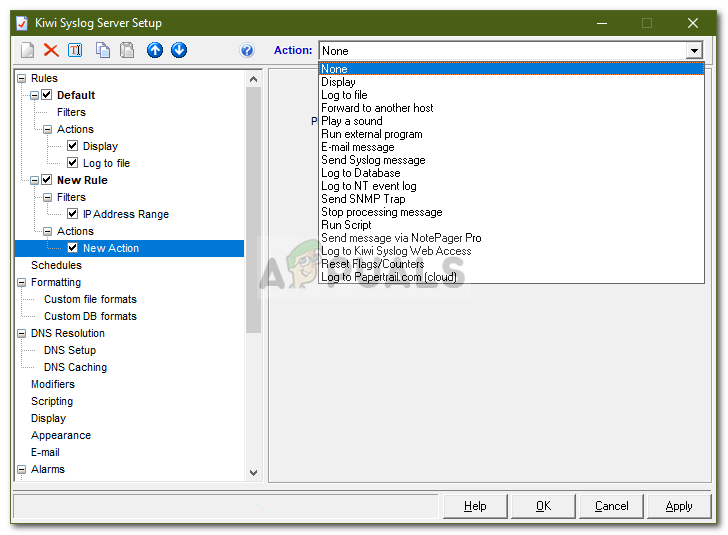728x535 pixels.
Task: Collapse the Formatting tree node
Action: tap(21, 282)
